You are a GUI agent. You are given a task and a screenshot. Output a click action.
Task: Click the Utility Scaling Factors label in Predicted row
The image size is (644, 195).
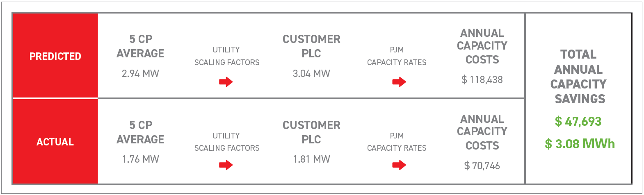tap(227, 56)
